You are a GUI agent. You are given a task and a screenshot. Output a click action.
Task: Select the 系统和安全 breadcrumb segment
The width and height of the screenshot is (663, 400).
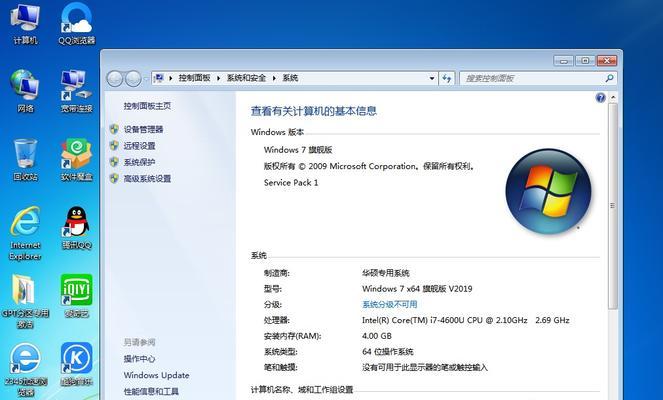[x=247, y=78]
